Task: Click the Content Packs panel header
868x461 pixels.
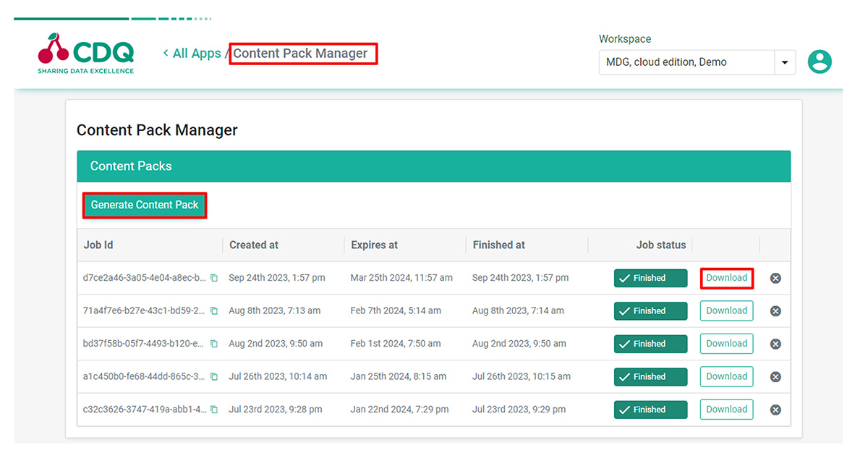Action: [434, 166]
